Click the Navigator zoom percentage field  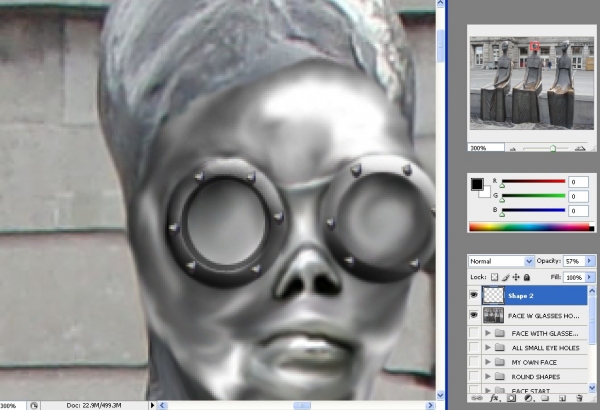[486, 148]
